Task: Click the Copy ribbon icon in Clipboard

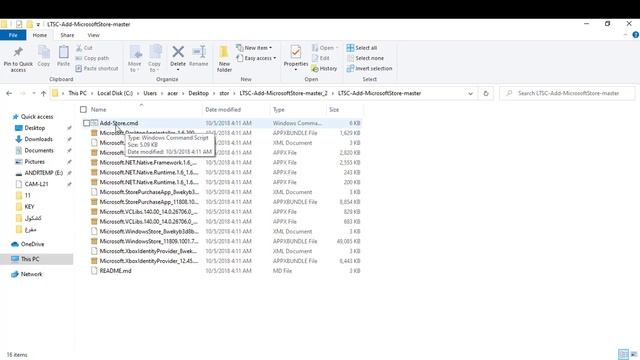Action: (x=44, y=56)
